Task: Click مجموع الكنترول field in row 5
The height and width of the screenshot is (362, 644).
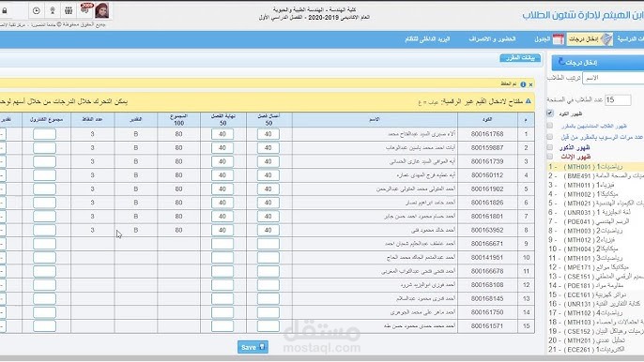Action: (x=44, y=189)
